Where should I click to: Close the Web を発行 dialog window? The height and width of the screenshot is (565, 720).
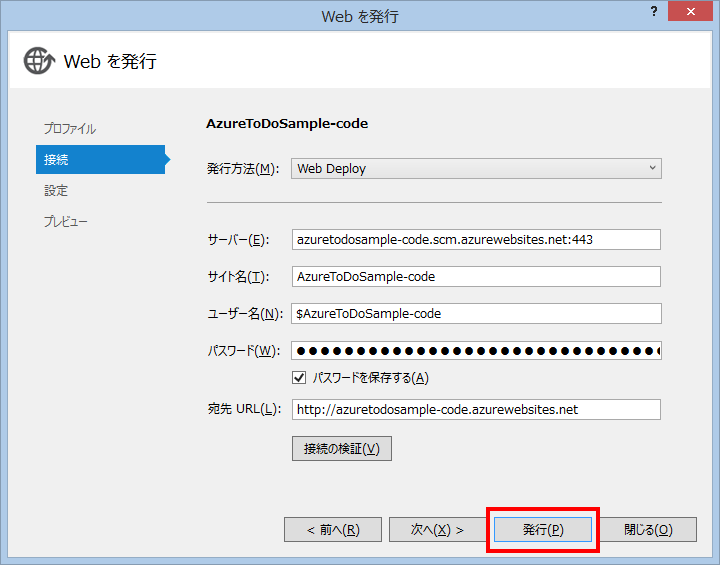pos(690,11)
